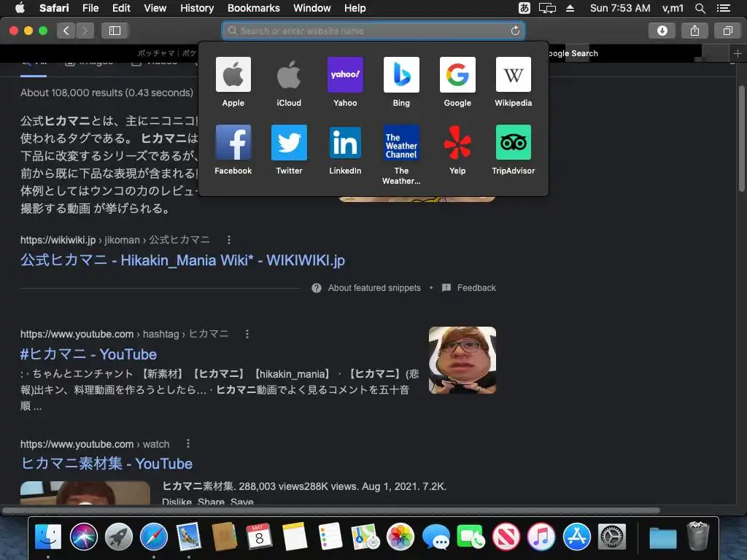Click the address bar search field
The width and height of the screenshot is (747, 560).
pos(373,31)
